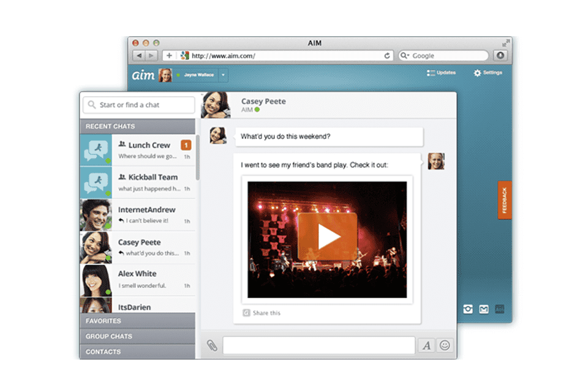Screen dimensions: 588x392
Task: Open the Google search engine dropdown
Action: click(x=405, y=56)
